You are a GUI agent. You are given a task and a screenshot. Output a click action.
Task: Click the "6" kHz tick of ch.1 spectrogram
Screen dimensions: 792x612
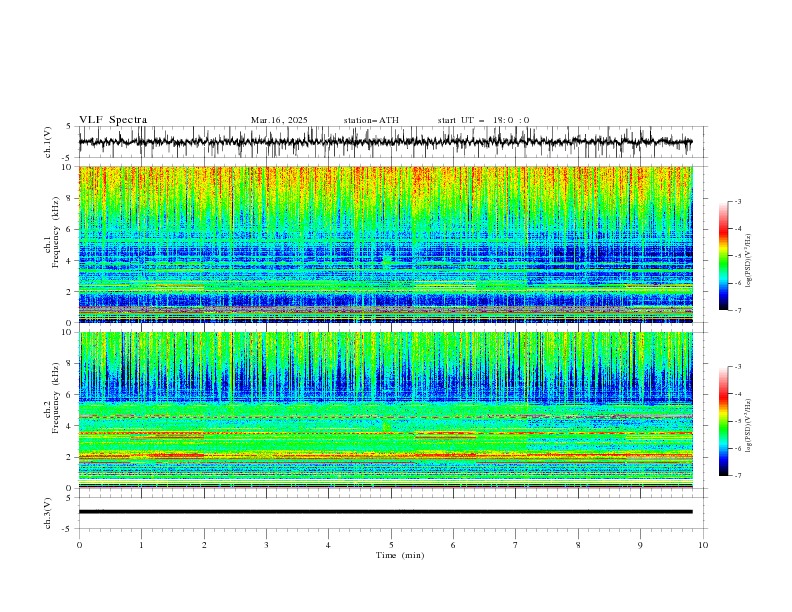[x=70, y=230]
